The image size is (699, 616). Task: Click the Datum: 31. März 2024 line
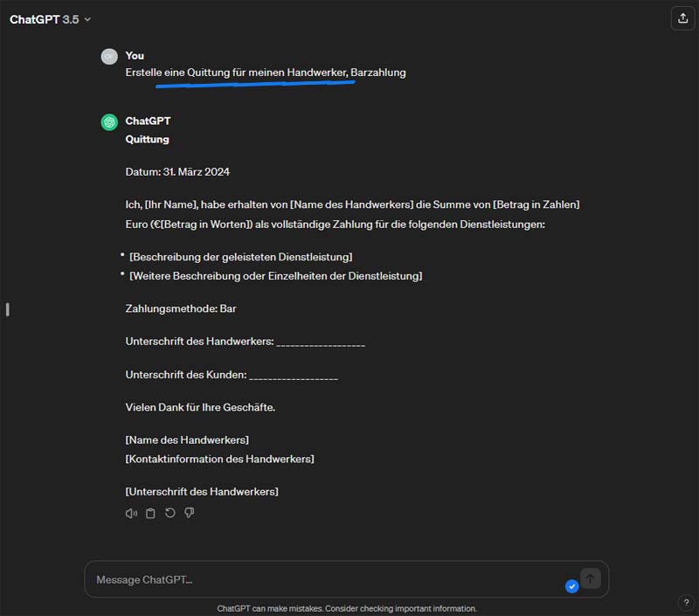(x=177, y=171)
